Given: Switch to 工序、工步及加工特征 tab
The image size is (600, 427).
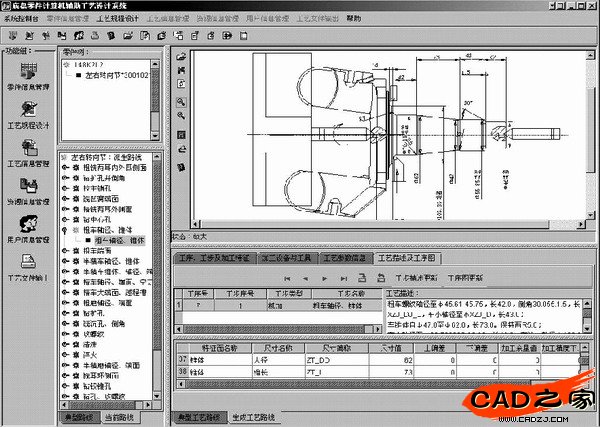Looking at the screenshot, I should [214, 258].
